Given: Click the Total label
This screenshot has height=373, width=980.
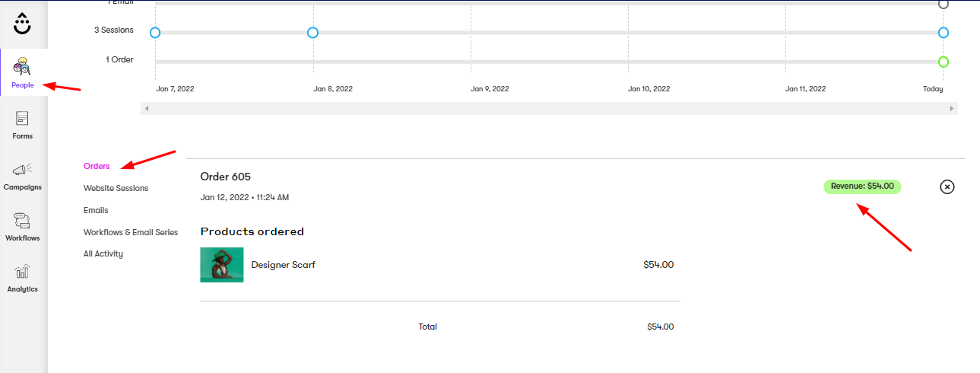Looking at the screenshot, I should coord(428,327).
